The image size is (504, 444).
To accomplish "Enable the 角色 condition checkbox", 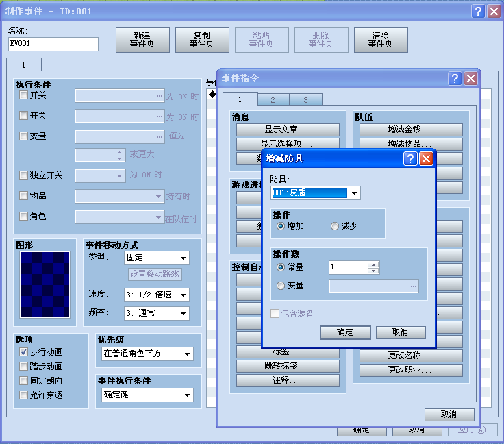I will [x=23, y=217].
